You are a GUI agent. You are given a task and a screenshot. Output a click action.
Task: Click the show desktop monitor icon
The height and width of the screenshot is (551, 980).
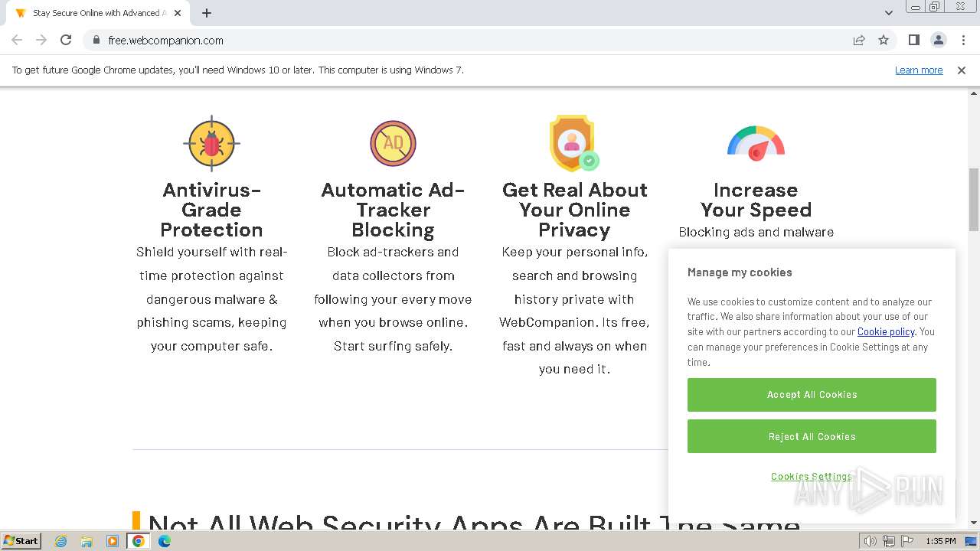pos(972,541)
